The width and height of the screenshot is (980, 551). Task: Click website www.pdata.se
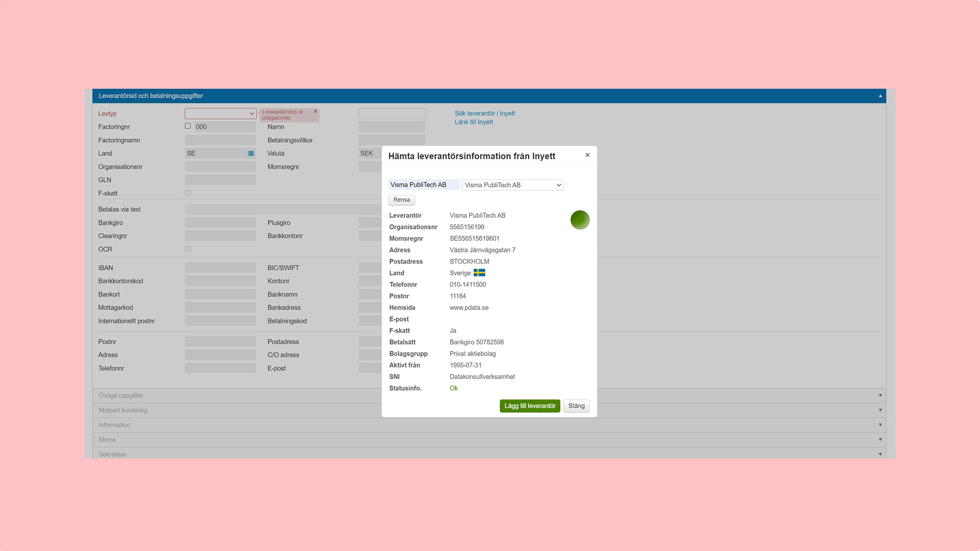click(x=469, y=308)
